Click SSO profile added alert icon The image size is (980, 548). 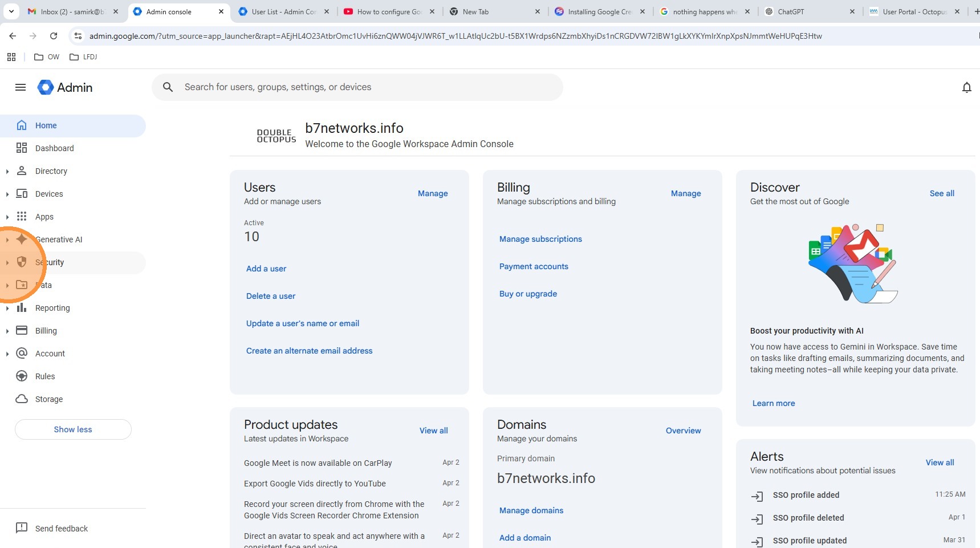[757, 496]
